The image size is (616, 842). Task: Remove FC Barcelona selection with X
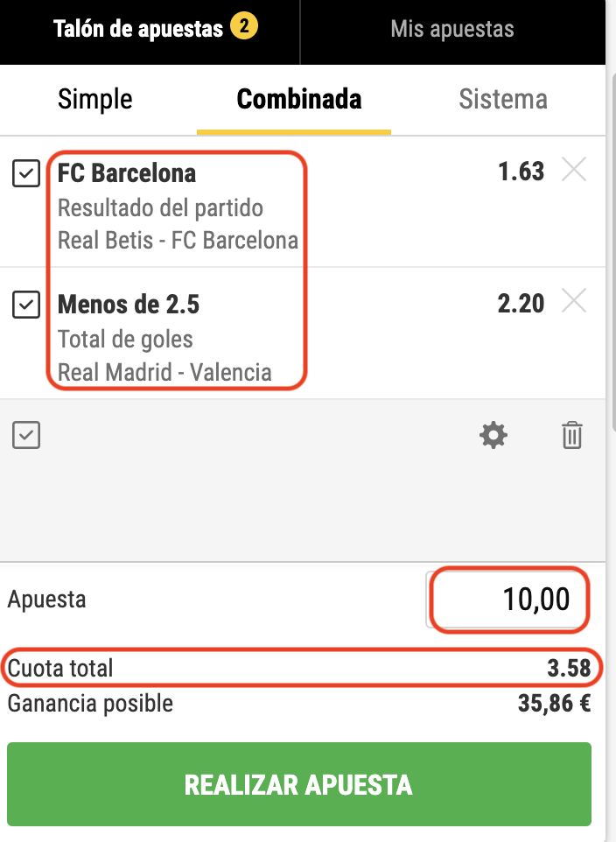pos(573,172)
